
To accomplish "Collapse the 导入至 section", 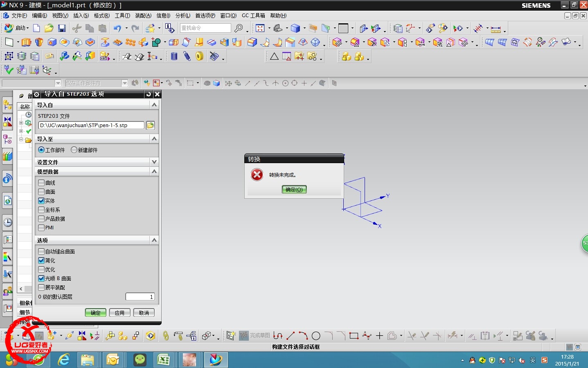I will tap(154, 139).
